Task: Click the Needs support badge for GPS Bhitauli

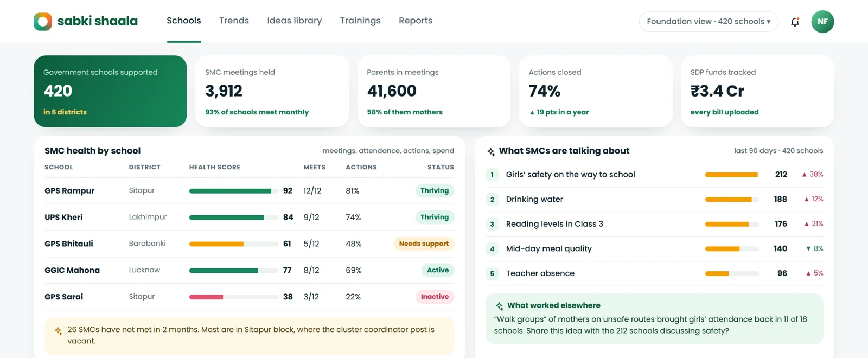Action: 424,244
